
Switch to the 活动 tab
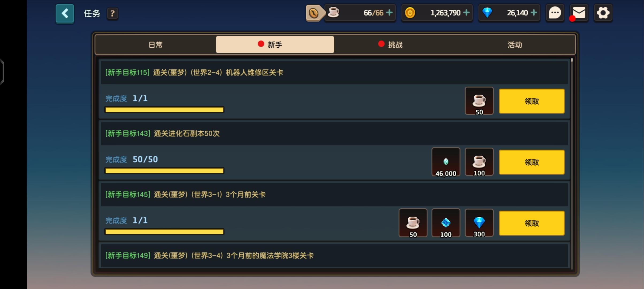point(515,45)
